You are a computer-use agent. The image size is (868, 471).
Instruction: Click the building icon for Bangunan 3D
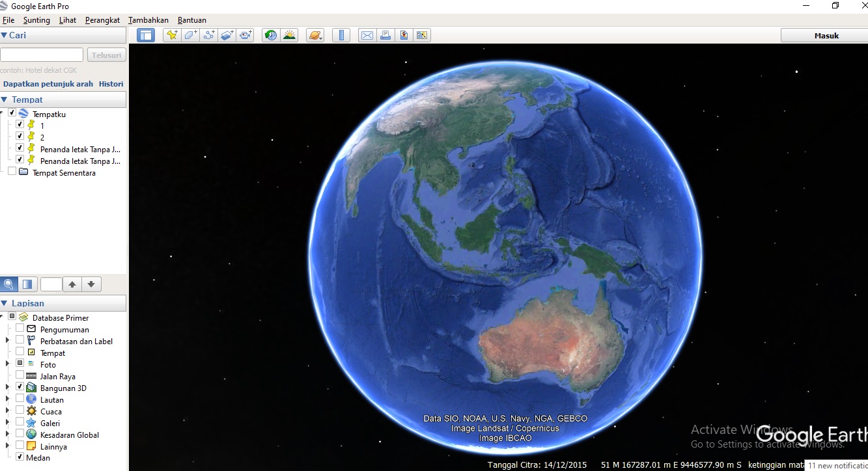point(31,388)
